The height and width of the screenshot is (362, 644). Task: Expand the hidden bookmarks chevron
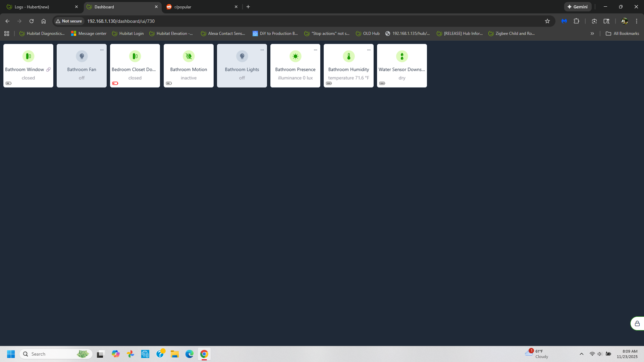[x=592, y=34]
